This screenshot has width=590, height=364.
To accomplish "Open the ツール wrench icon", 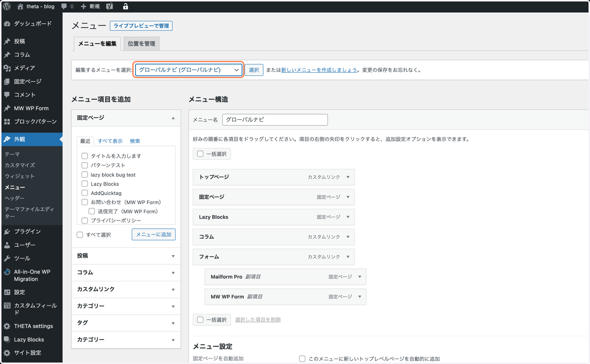I will 7,258.
